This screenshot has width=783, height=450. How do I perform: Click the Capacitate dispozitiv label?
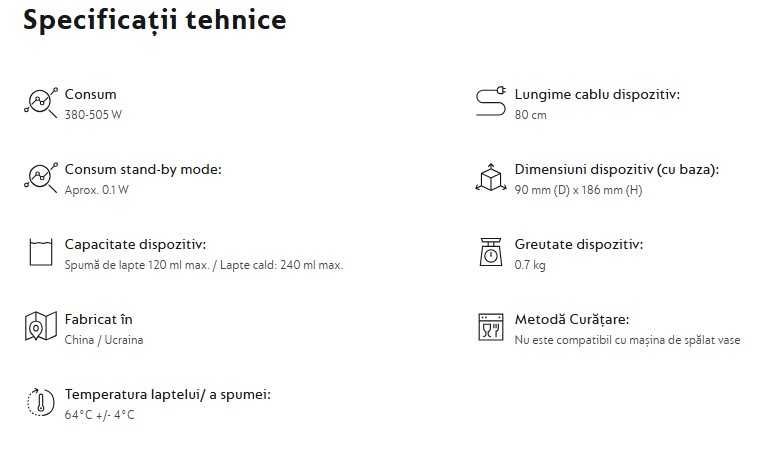click(x=135, y=244)
